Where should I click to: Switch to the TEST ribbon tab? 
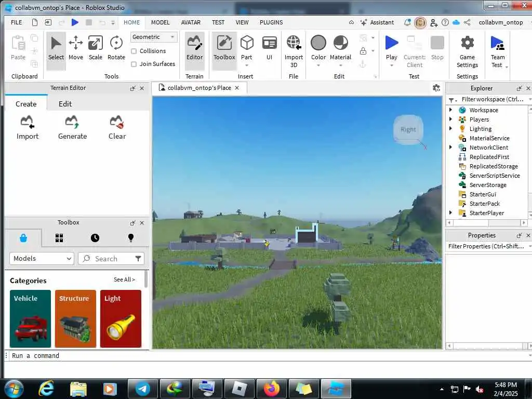pos(218,22)
